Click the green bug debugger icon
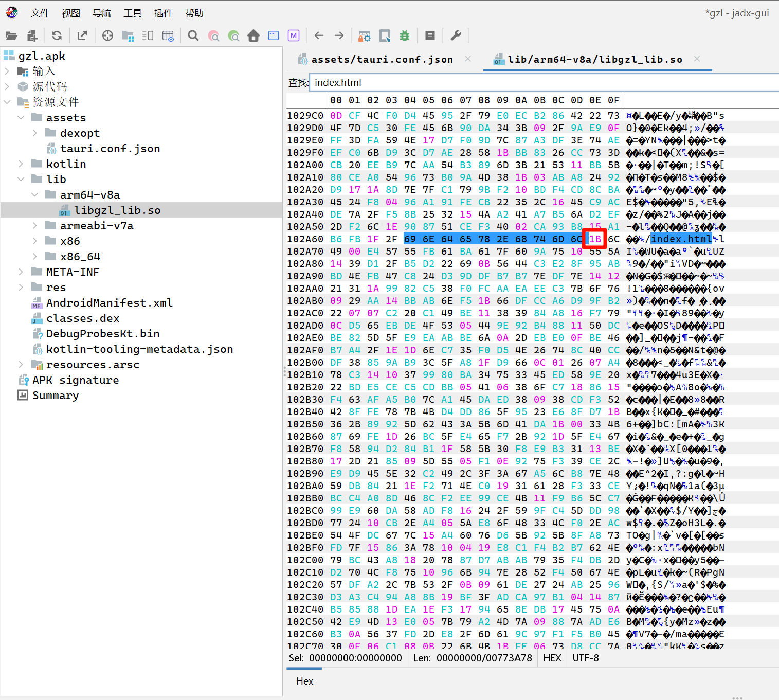 coord(405,35)
